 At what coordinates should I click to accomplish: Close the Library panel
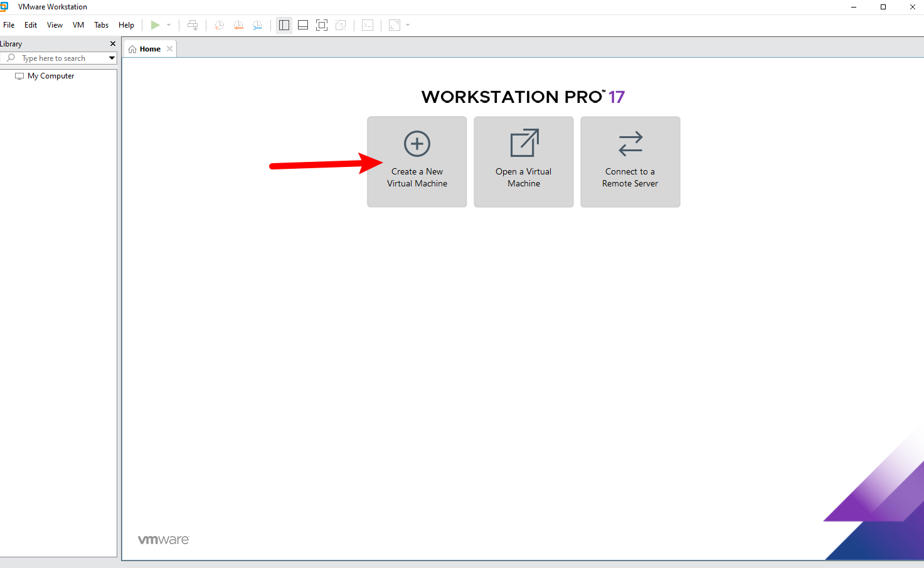113,44
